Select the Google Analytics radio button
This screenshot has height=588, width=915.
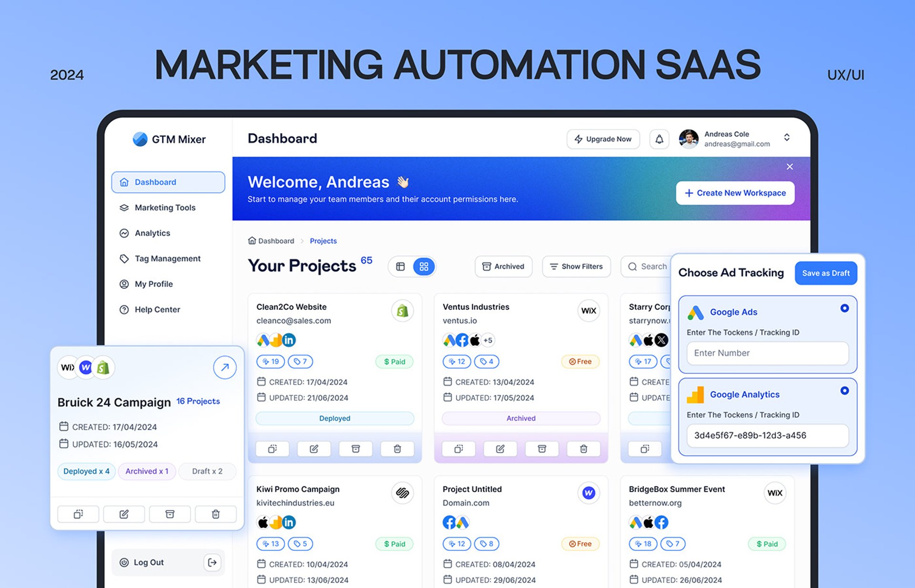coord(844,391)
